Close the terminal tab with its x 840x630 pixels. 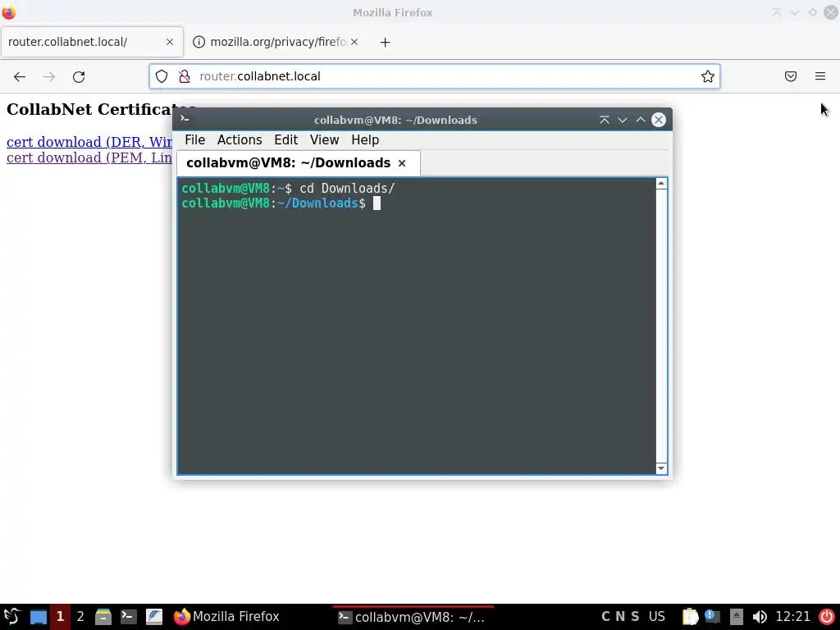(x=402, y=163)
